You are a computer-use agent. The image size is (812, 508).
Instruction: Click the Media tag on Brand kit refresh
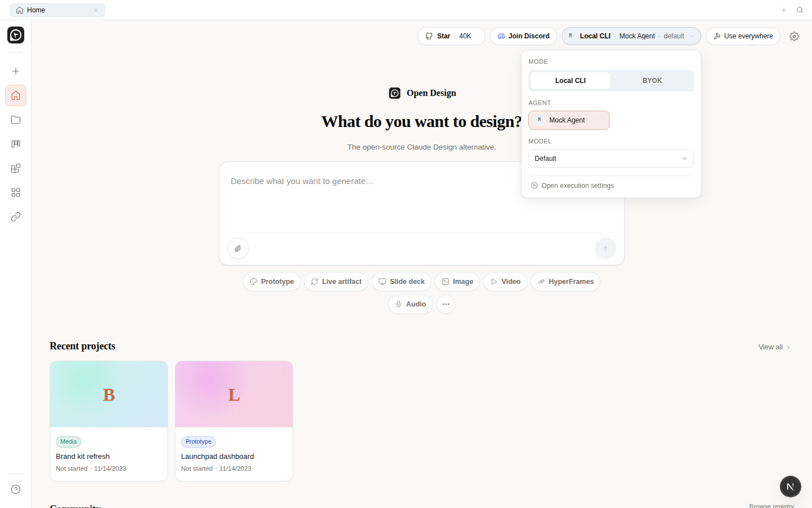coord(68,442)
